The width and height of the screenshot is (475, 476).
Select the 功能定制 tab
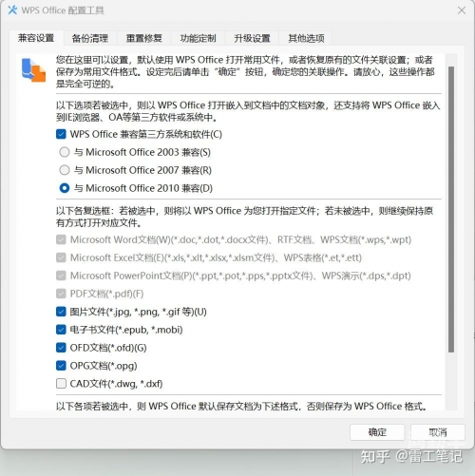198,38
